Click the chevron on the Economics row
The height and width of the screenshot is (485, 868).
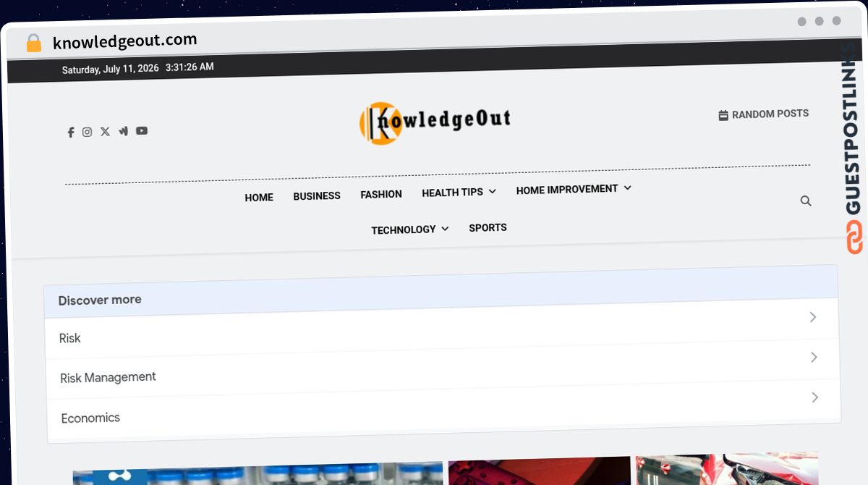click(x=815, y=397)
